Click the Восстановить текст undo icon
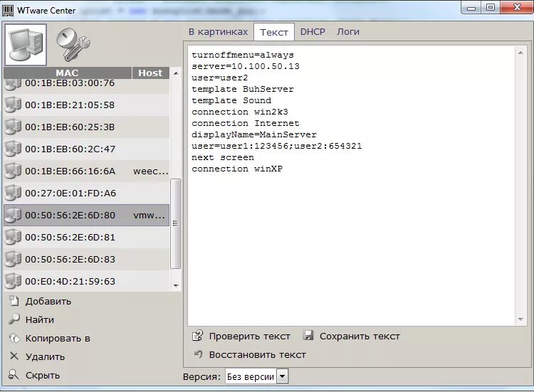The width and height of the screenshot is (534, 392). pos(198,354)
